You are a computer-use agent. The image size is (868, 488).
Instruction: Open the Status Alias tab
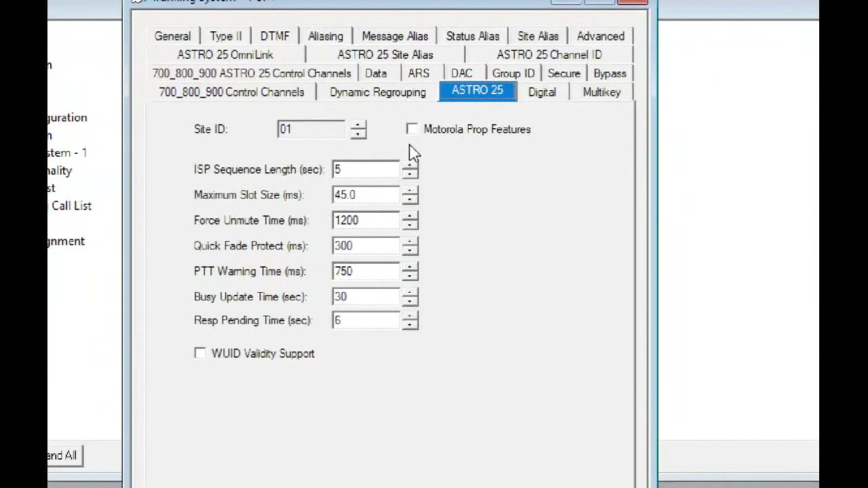(x=473, y=36)
